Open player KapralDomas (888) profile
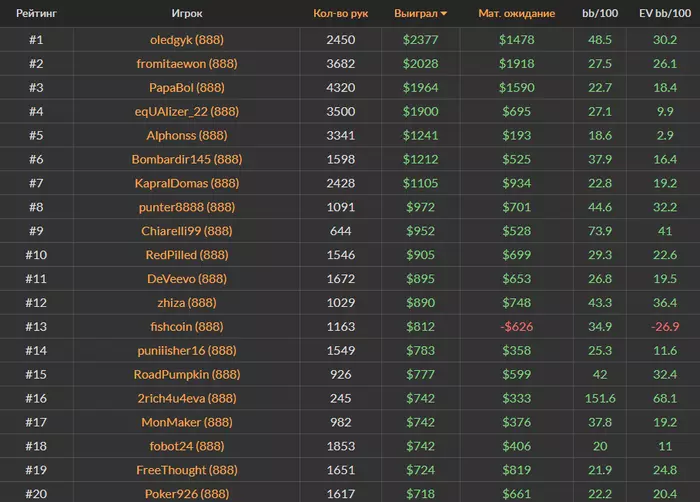700x502 pixels. 187,183
